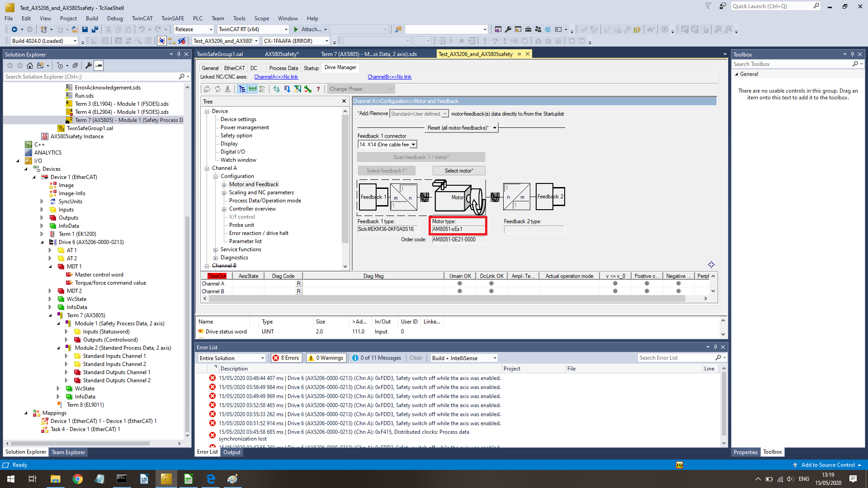Click Solution Explorer home icon

(x=30, y=66)
